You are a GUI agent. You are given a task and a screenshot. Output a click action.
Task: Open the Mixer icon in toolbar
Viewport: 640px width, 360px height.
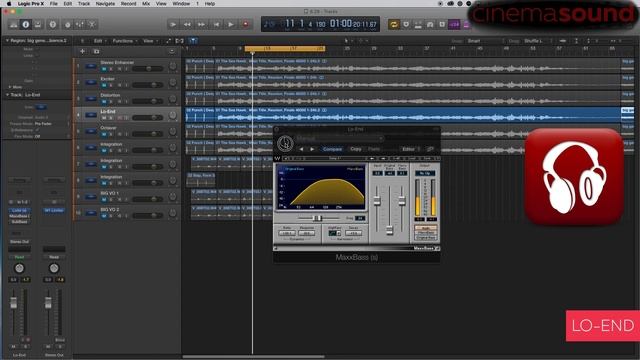click(x=80, y=24)
